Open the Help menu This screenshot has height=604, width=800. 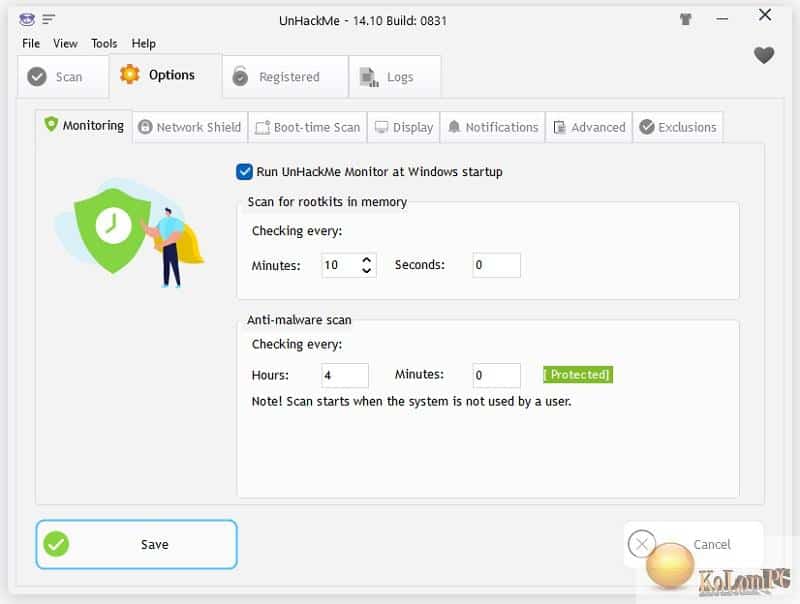pyautogui.click(x=143, y=43)
